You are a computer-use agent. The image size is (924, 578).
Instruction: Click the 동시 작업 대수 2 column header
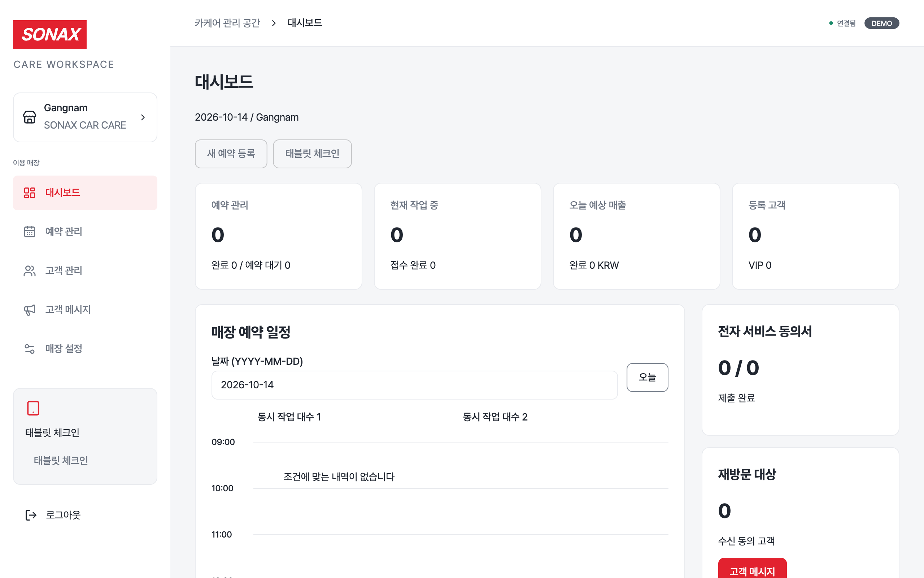pos(495,417)
